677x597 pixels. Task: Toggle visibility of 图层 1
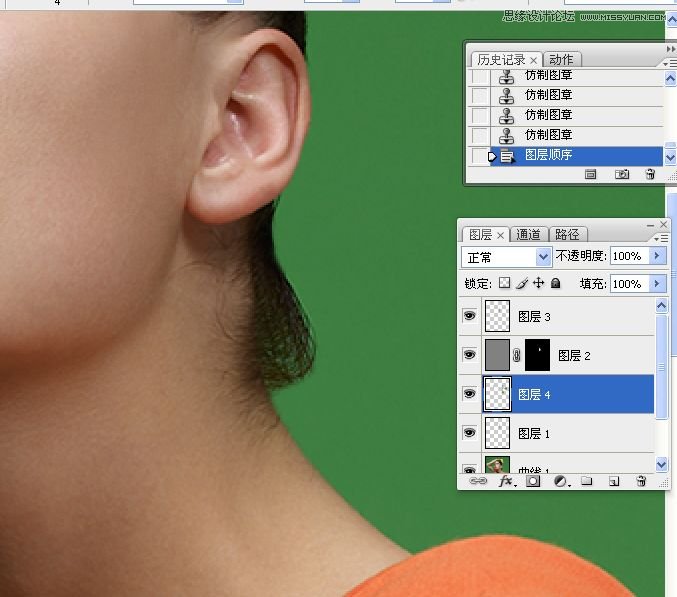(469, 432)
